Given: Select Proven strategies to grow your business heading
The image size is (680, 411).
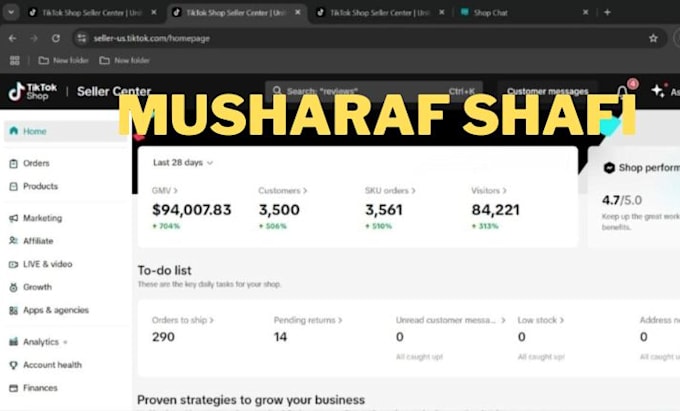Looking at the screenshot, I should 251,400.
